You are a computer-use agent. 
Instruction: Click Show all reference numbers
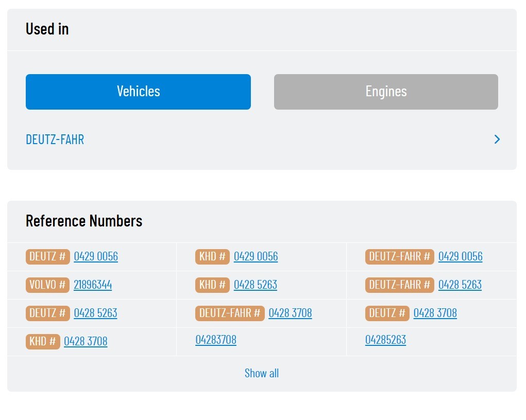tap(262, 373)
